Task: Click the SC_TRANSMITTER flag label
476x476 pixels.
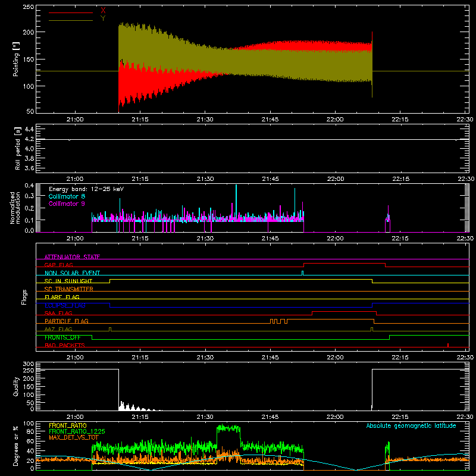Action: pos(68,289)
